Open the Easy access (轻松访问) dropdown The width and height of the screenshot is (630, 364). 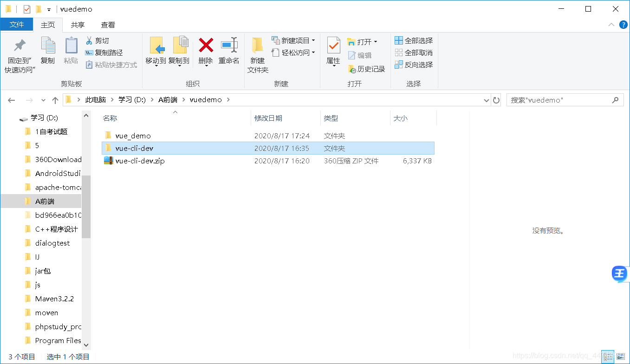pyautogui.click(x=293, y=52)
